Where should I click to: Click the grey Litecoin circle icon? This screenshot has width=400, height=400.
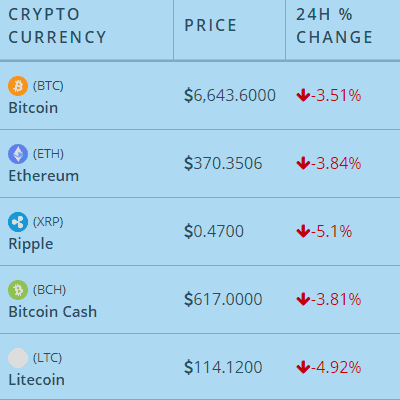[18, 358]
